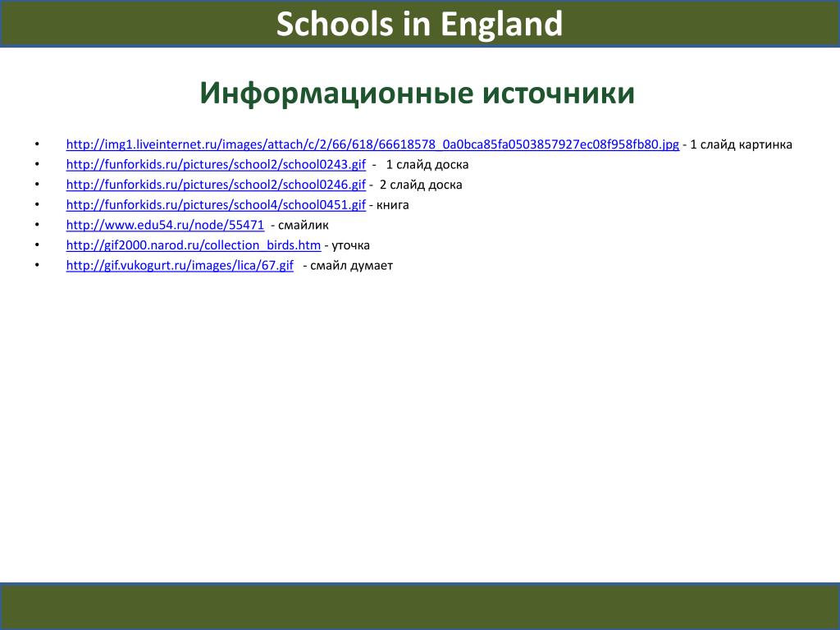This screenshot has height=630, width=840.
Task: Open the gif2000.narod.ru collection_birds link
Action: (x=194, y=245)
